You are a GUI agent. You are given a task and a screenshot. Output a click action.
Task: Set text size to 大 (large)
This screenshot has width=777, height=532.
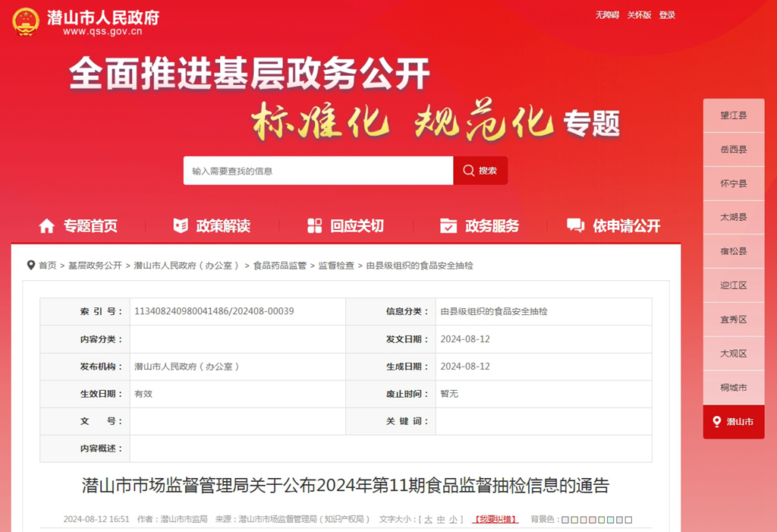(x=428, y=520)
